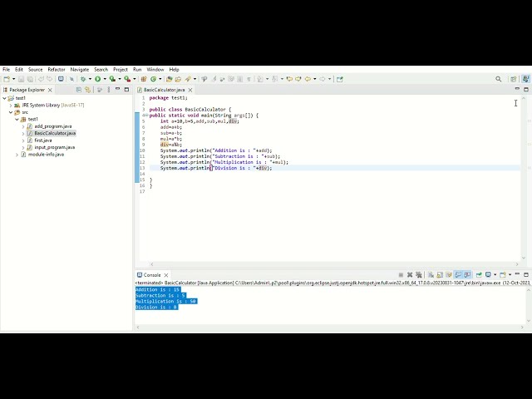The width and height of the screenshot is (532, 399).
Task: Open dropdown arrow next to Run icon
Action: [x=105, y=79]
